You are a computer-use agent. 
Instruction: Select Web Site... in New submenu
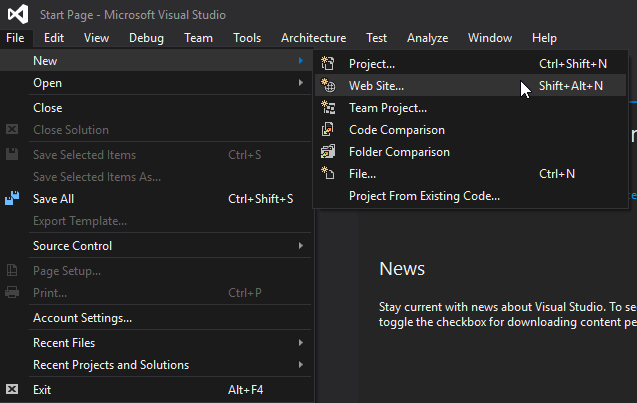[x=470, y=86]
